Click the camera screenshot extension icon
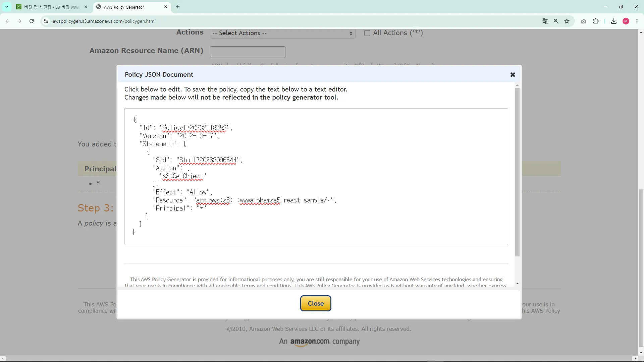 tap(584, 21)
